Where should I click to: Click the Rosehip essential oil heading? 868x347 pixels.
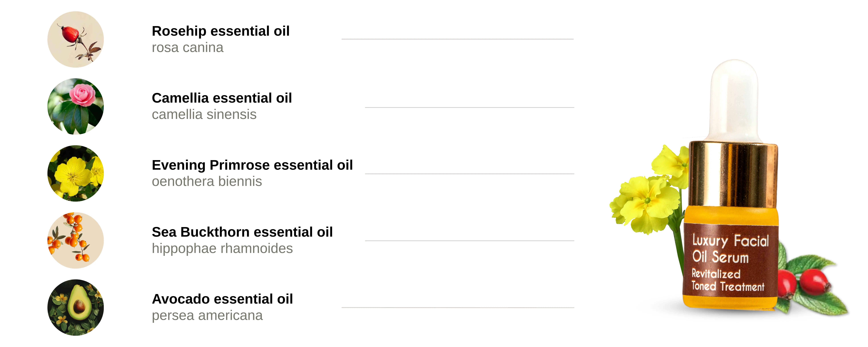click(221, 31)
